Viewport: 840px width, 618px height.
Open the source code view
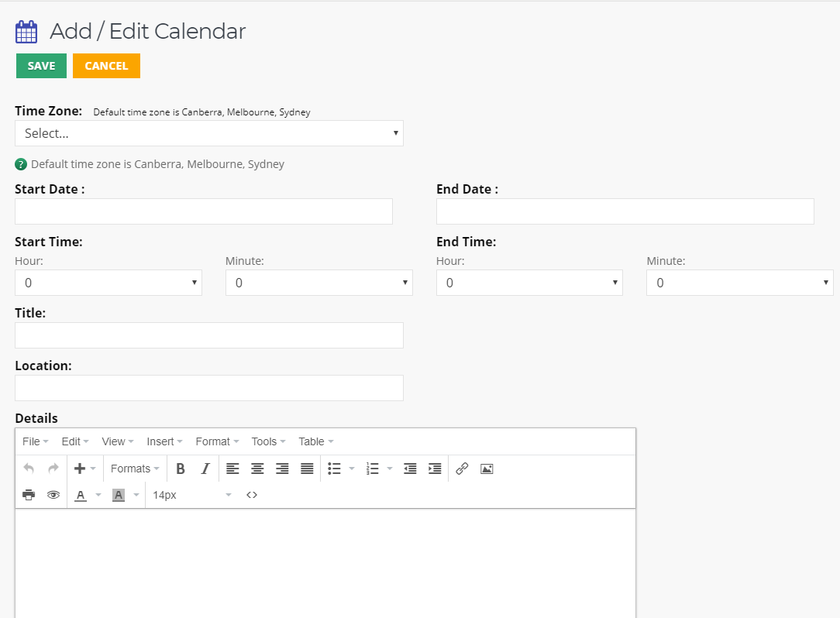(252, 495)
